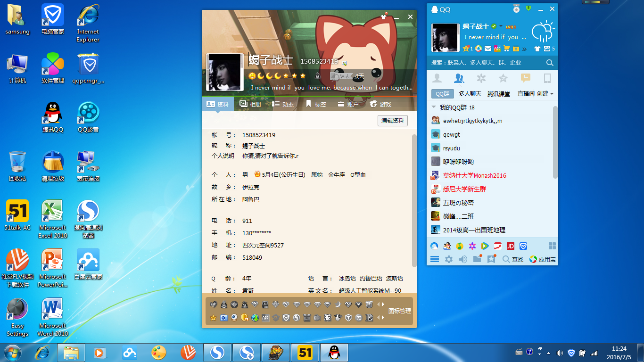
Task: Open QQ settings gear icon
Action: click(x=449, y=259)
